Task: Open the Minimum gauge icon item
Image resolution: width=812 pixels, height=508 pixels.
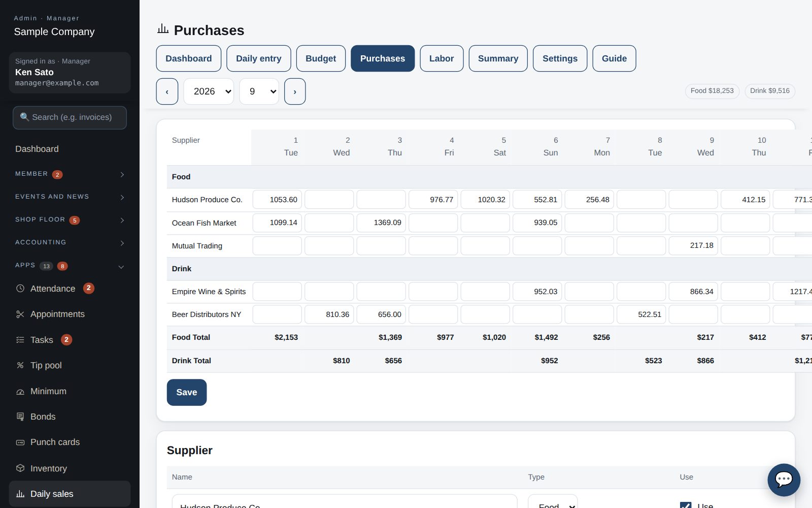Action: [x=20, y=391]
